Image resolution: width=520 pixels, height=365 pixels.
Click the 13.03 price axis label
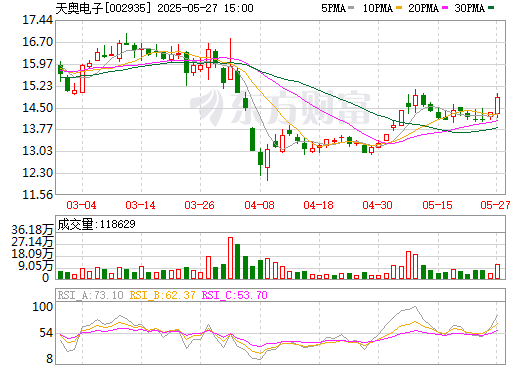coord(37,151)
